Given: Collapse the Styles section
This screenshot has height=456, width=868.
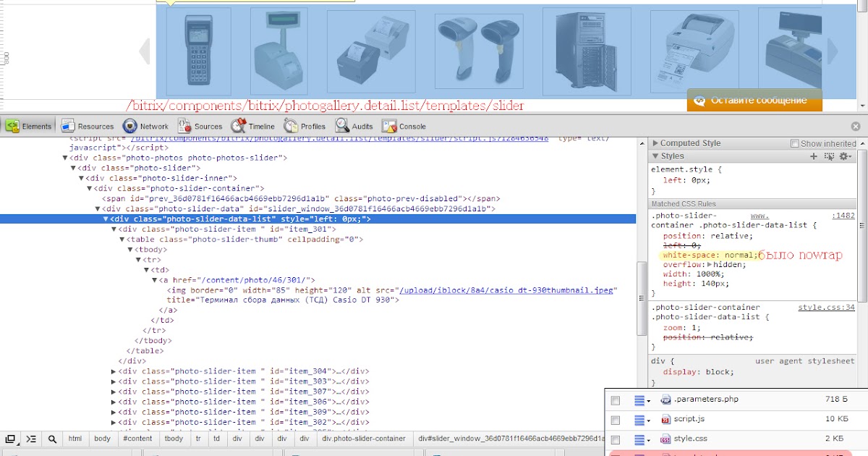Looking at the screenshot, I should point(655,156).
